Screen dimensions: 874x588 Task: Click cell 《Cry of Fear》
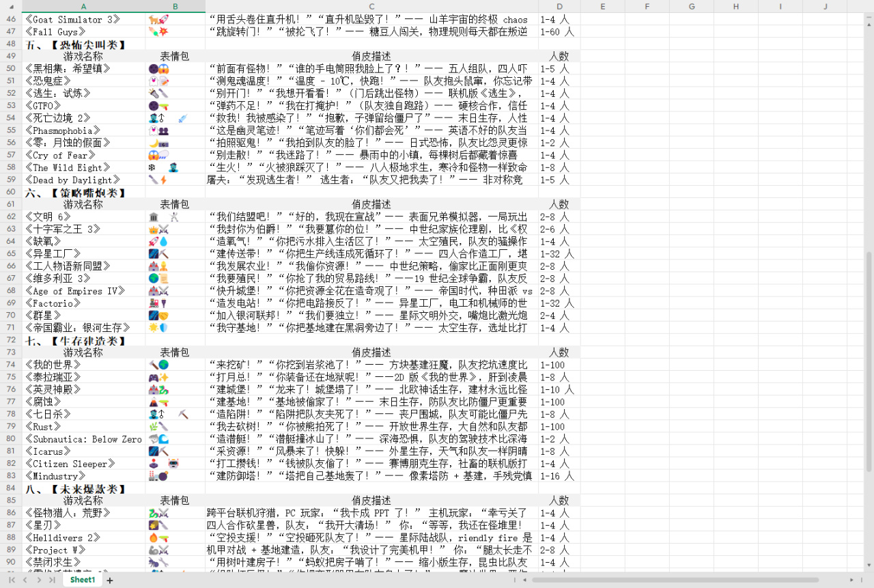83,155
